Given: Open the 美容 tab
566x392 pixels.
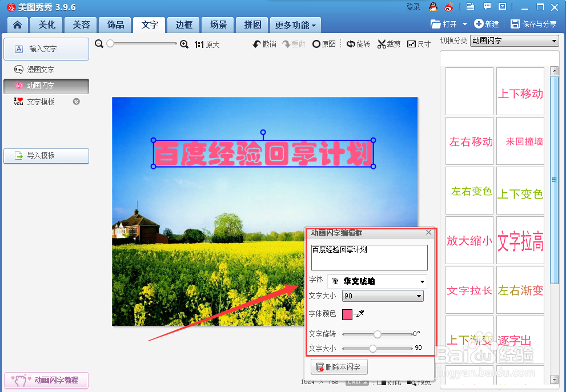Looking at the screenshot, I should [x=81, y=25].
